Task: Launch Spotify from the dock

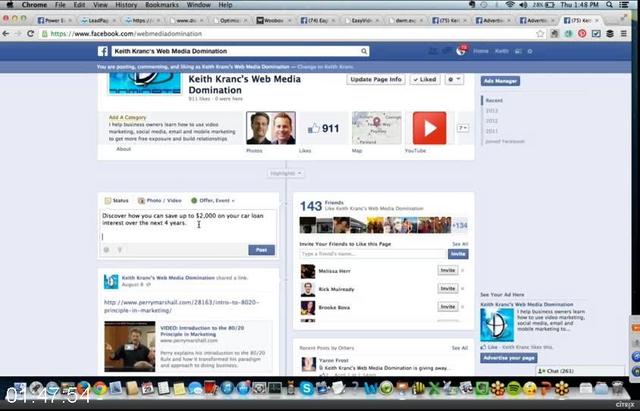Action: click(x=514, y=388)
